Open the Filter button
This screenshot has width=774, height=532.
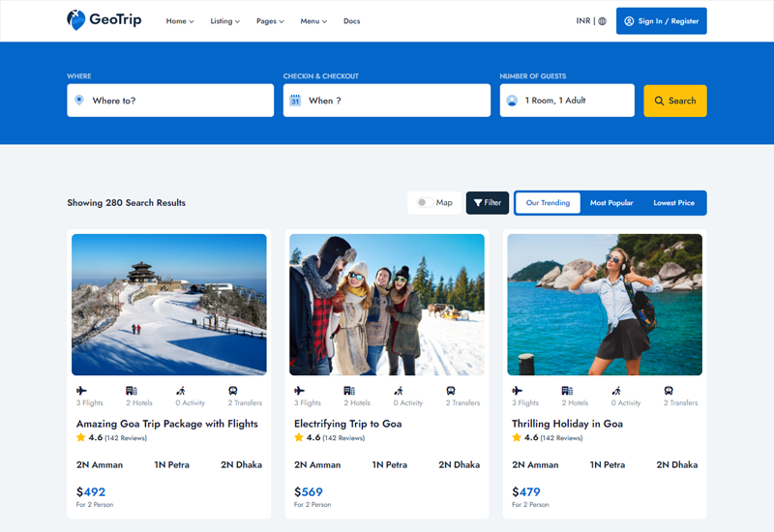[x=487, y=203]
